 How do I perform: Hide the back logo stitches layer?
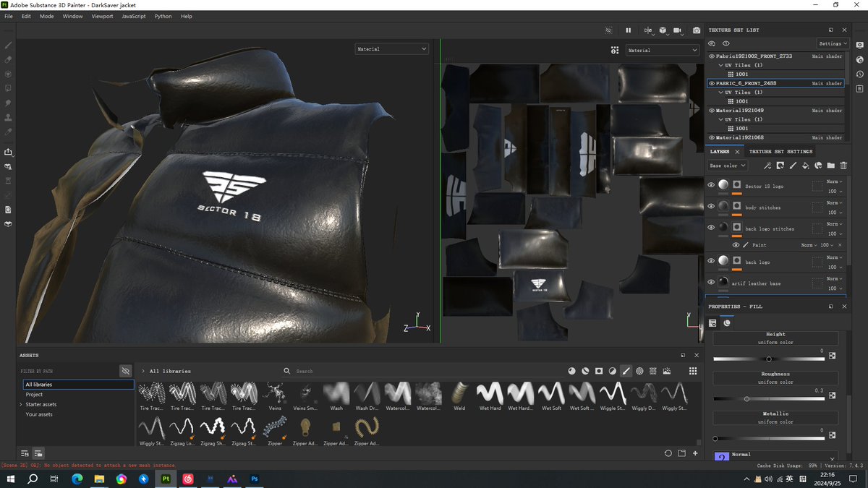pos(711,228)
